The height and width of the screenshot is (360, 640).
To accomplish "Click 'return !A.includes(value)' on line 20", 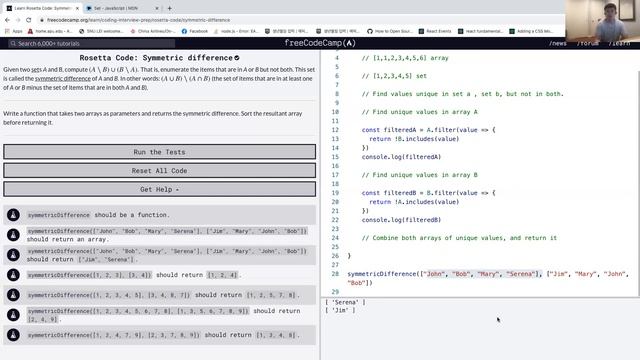I will click(x=414, y=202).
